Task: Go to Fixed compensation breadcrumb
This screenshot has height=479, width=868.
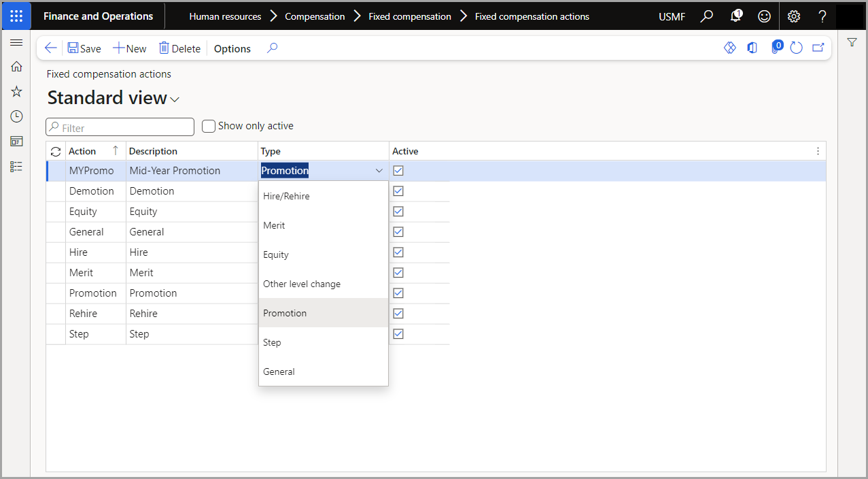Action: [x=410, y=16]
